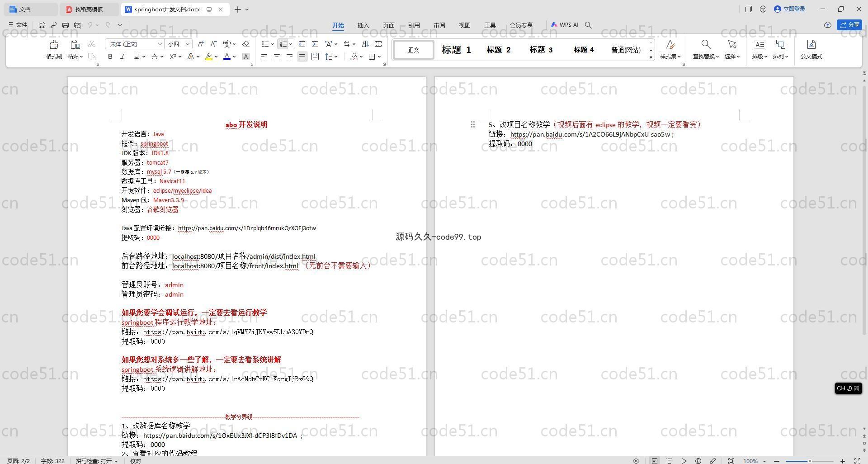Click the Find and Replace magnifier icon
Viewport: 868px width, 464px height.
point(706,44)
